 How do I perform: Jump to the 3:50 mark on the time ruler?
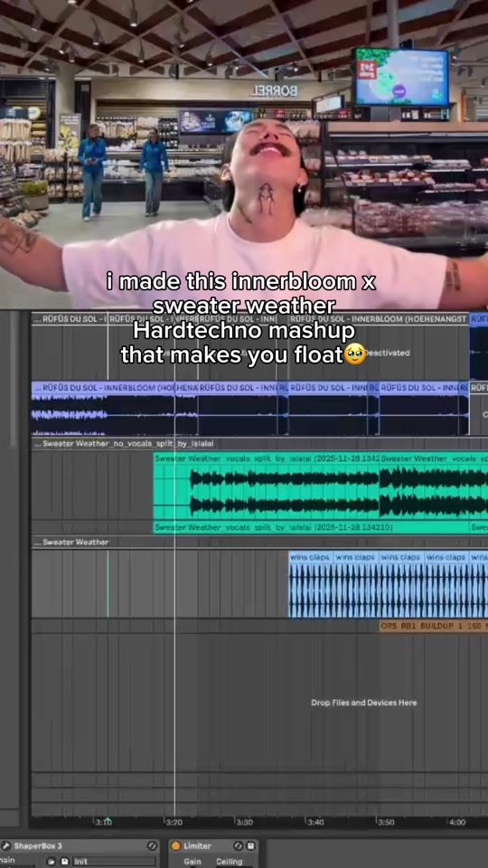tap(386, 822)
